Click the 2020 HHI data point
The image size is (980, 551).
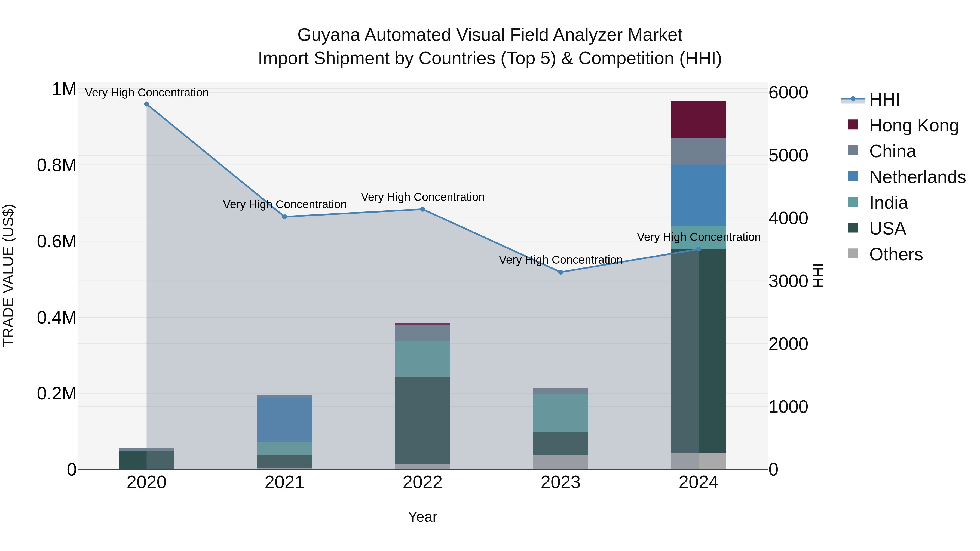pyautogui.click(x=146, y=104)
